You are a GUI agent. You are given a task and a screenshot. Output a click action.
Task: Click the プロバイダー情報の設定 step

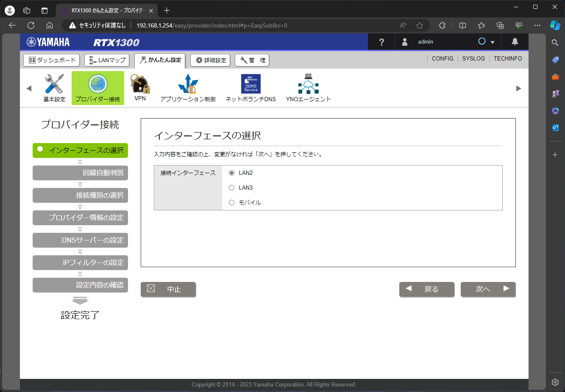(x=80, y=218)
